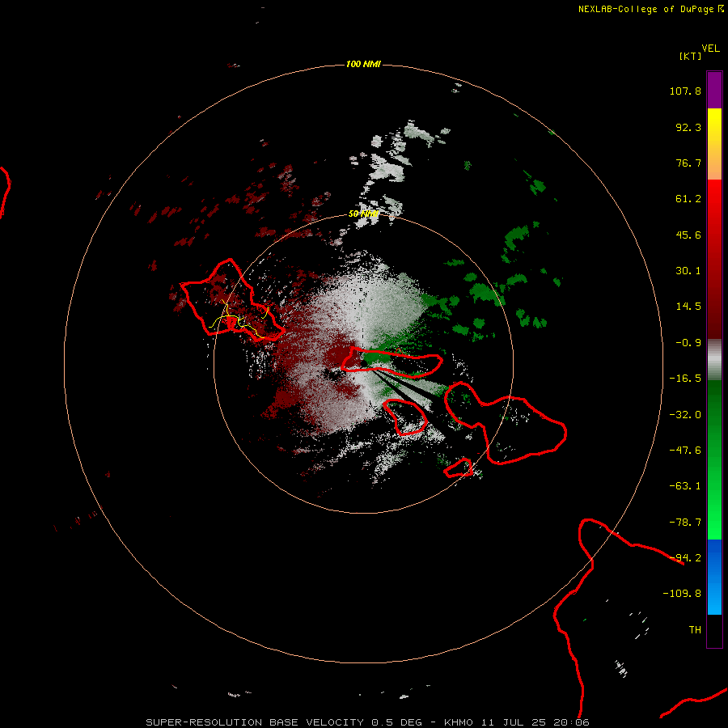The image size is (728, 728).
Task: Pick the light blue segment of the velocity bar
Action: (714, 599)
